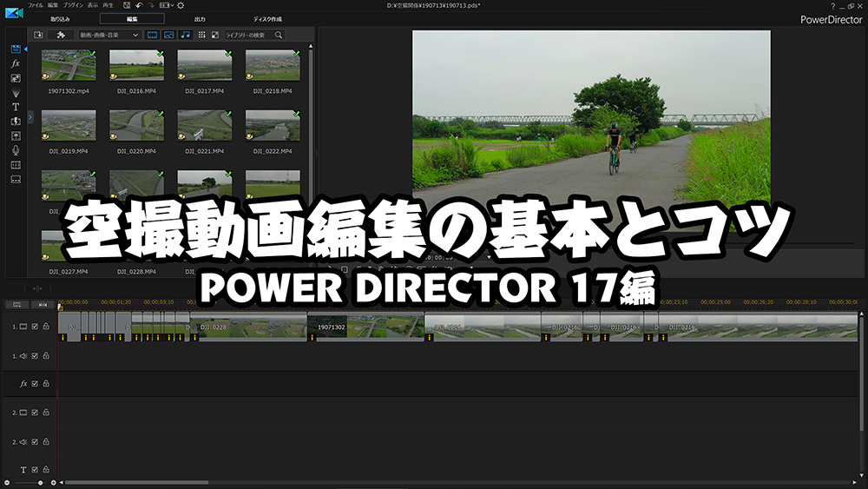Screen dimensions: 868x489
Task: Select the 19071302.mp4 thumbnail
Action: (x=69, y=65)
